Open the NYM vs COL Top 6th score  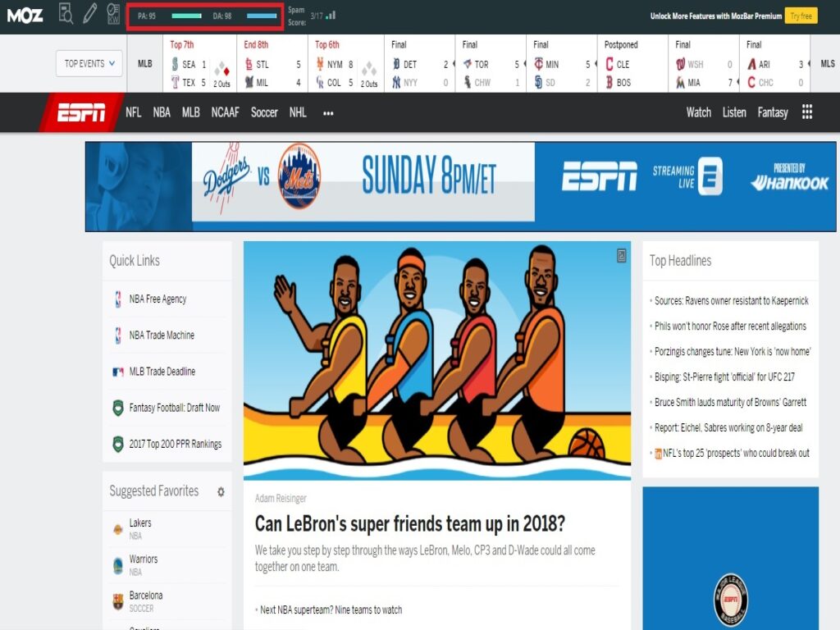coord(346,63)
